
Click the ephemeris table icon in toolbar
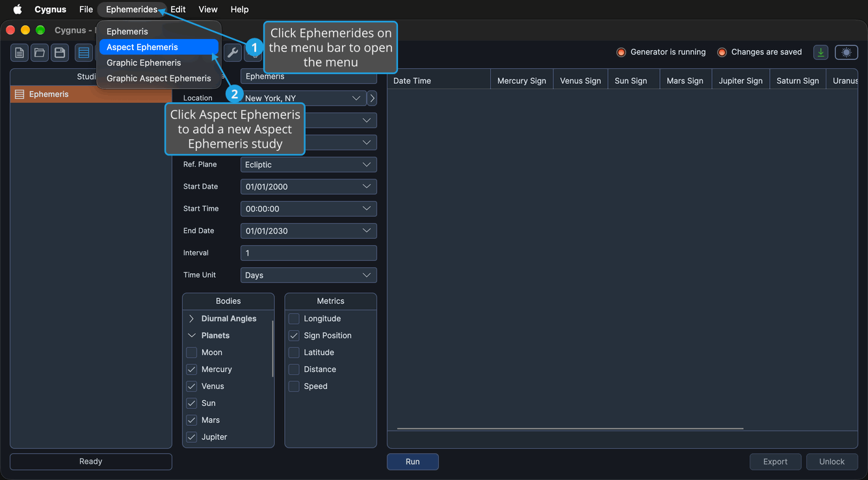[x=84, y=53]
